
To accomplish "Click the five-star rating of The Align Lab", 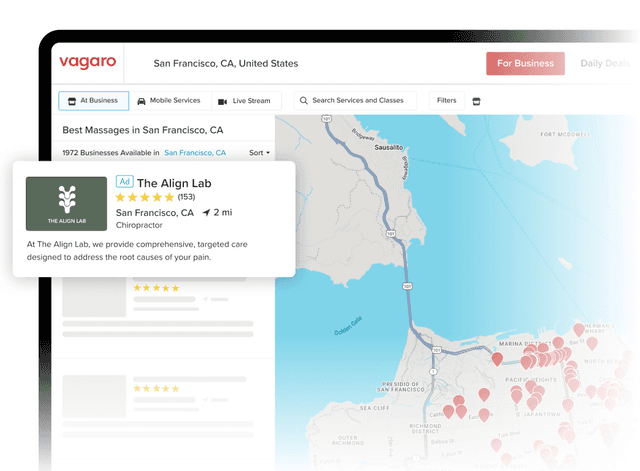I will tap(145, 198).
